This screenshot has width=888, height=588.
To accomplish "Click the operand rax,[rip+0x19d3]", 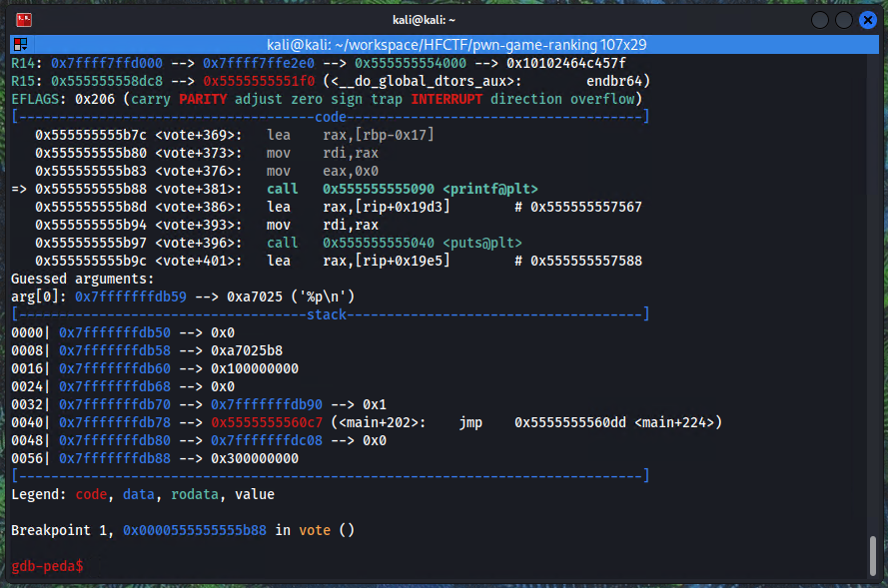I will point(386,207).
